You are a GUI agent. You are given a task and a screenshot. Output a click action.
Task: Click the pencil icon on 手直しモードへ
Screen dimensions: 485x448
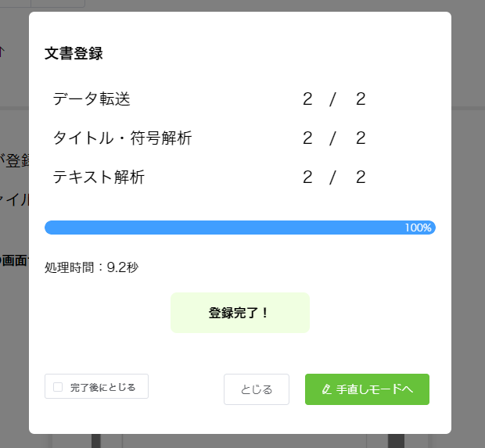click(x=327, y=389)
